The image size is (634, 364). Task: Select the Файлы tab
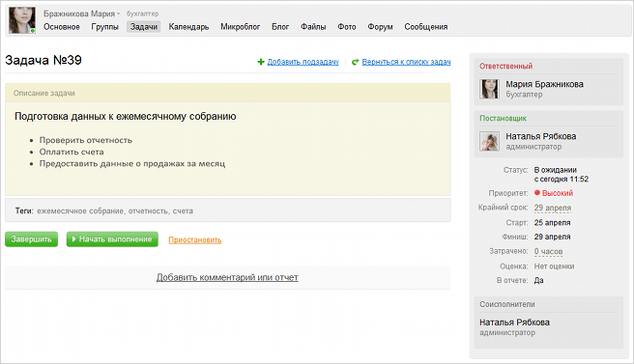pyautogui.click(x=313, y=27)
